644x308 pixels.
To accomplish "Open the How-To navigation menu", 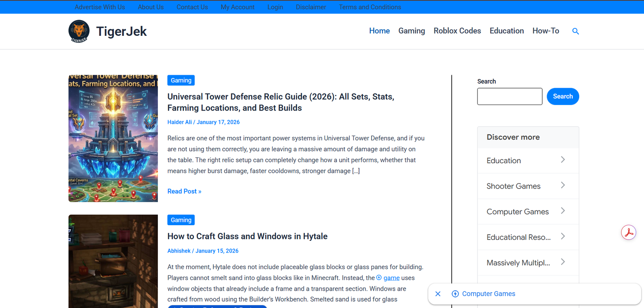I will 545,31.
